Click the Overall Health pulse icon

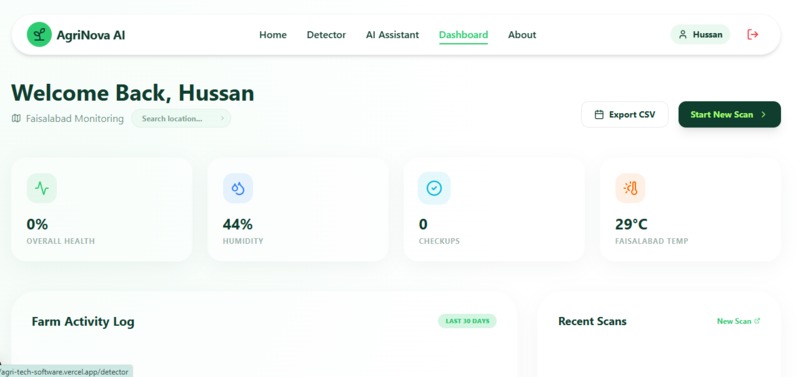coord(42,188)
